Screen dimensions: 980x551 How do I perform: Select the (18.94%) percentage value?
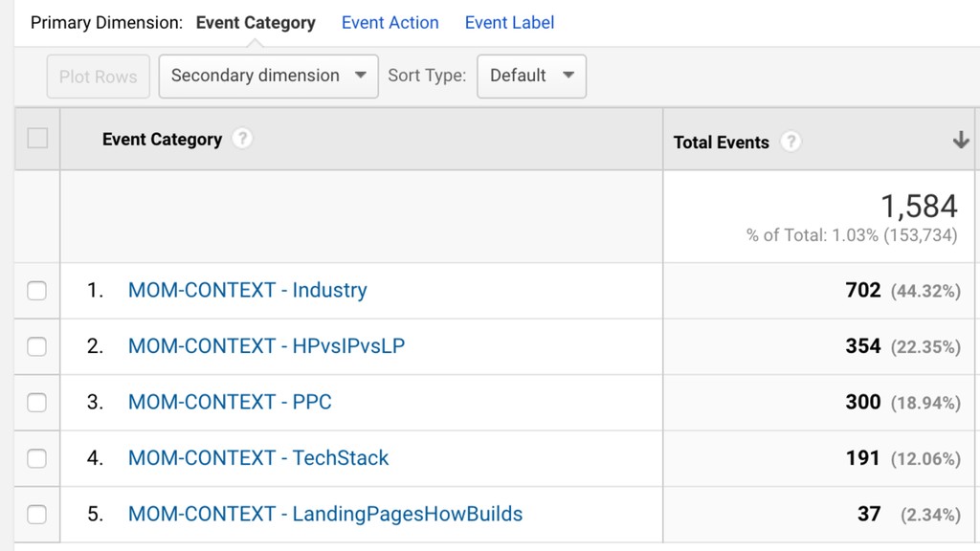click(925, 403)
